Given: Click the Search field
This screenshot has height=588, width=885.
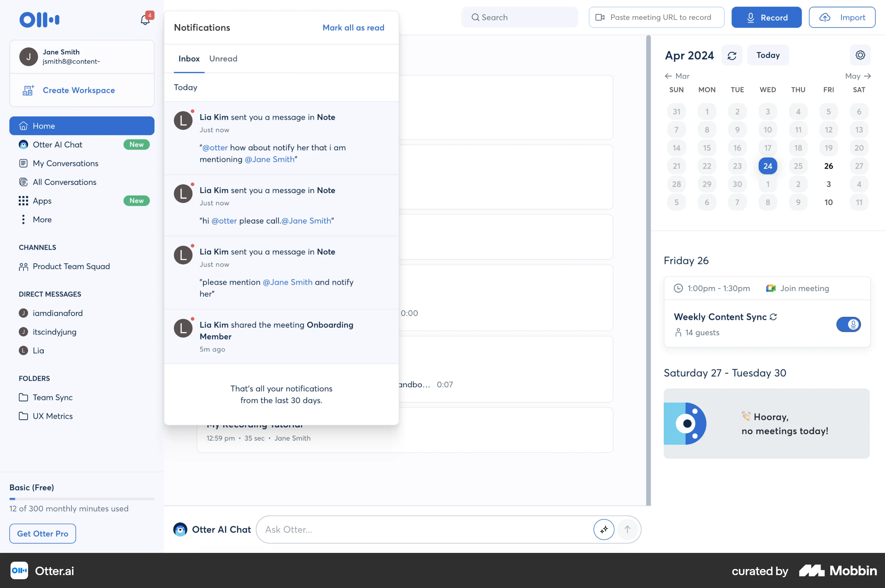Looking at the screenshot, I should click(x=519, y=17).
